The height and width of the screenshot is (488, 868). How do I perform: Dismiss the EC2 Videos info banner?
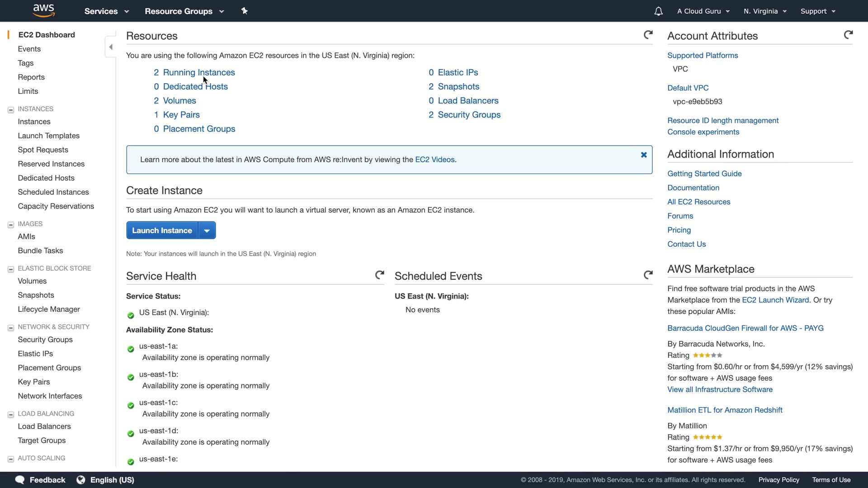[643, 155]
